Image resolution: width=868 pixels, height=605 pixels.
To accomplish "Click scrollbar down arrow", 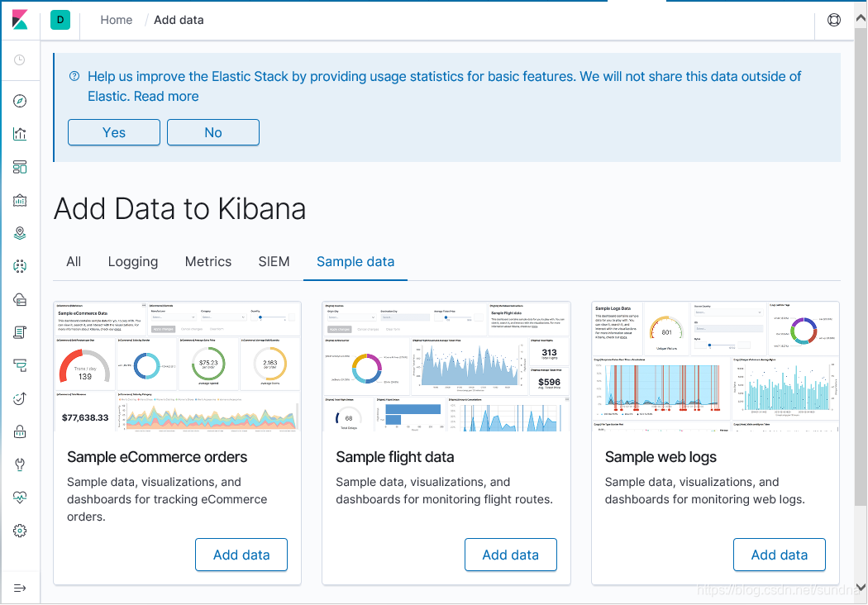I will point(861,588).
